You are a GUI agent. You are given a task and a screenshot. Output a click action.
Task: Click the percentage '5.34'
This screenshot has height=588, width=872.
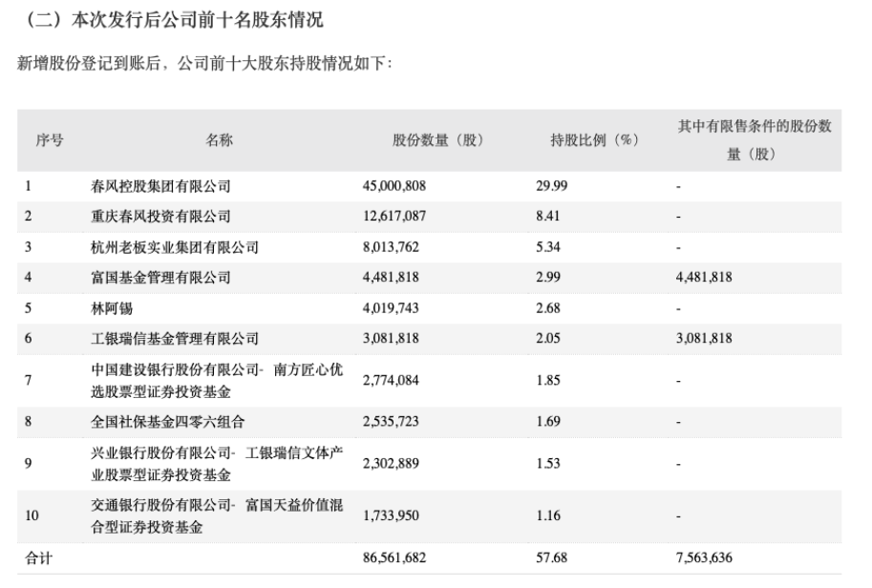click(x=548, y=247)
